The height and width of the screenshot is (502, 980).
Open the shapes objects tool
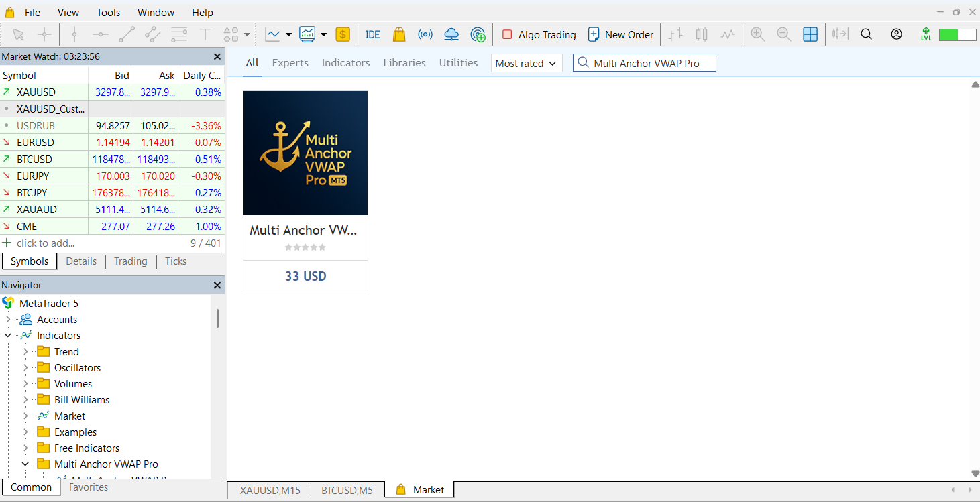coord(231,34)
